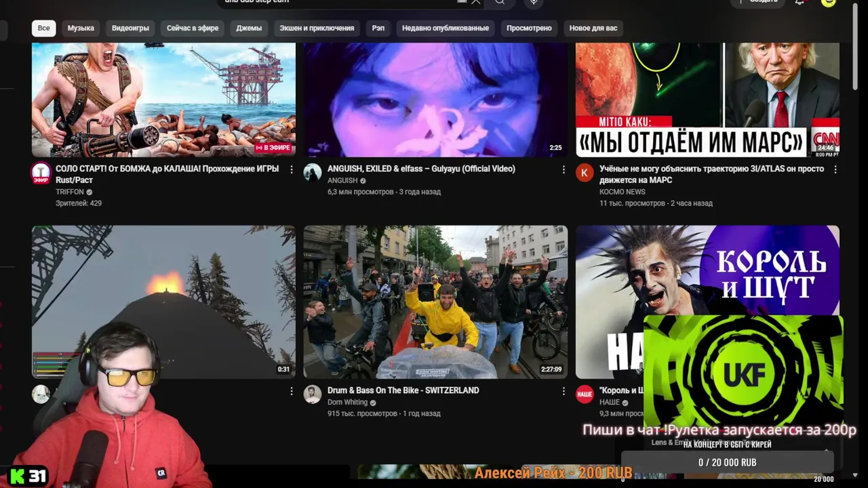Go to the TRIFFON channel name
Viewport: 868px width, 488px height.
(70, 192)
